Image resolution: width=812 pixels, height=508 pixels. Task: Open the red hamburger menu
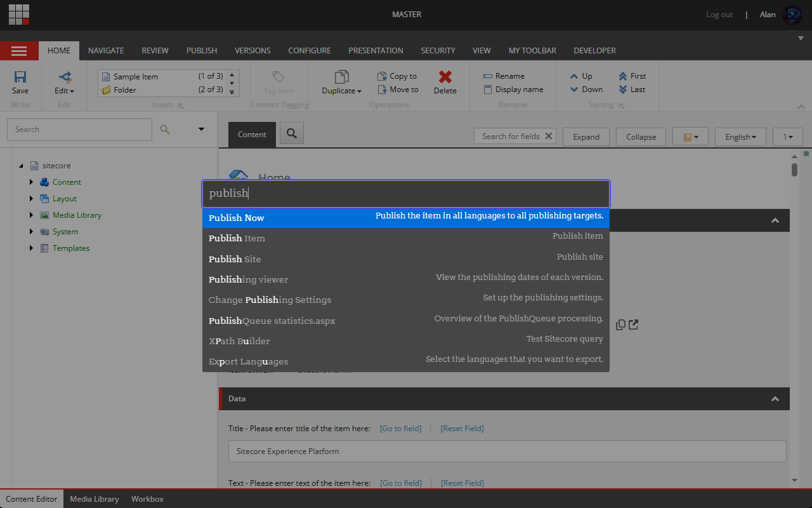tap(19, 51)
